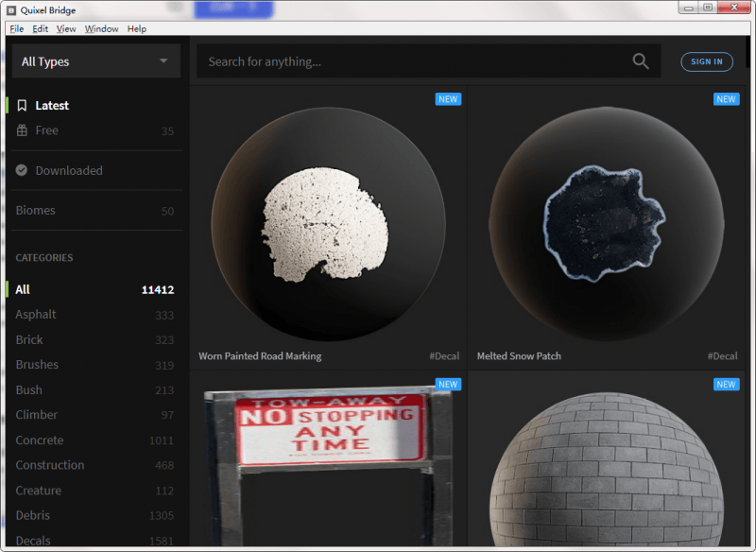Open the Melted Snow Patch thumbnail
The height and width of the screenshot is (552, 756).
606,224
